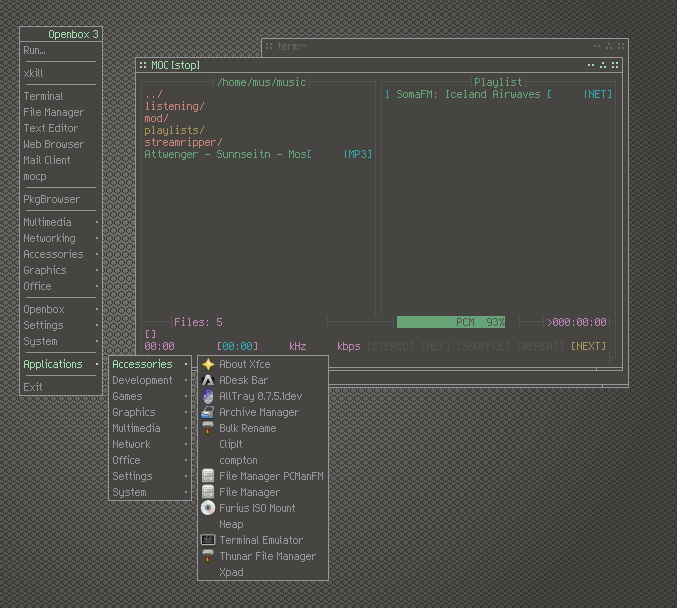Expand the Openbox submenu
677x608 pixels.
(x=61, y=309)
